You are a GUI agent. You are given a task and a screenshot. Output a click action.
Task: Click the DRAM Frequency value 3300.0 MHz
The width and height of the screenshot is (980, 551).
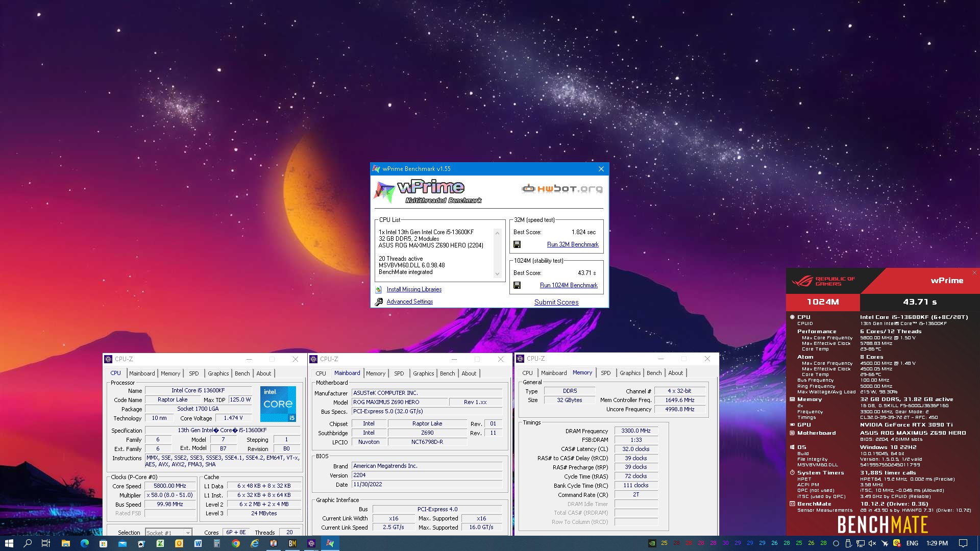point(636,431)
